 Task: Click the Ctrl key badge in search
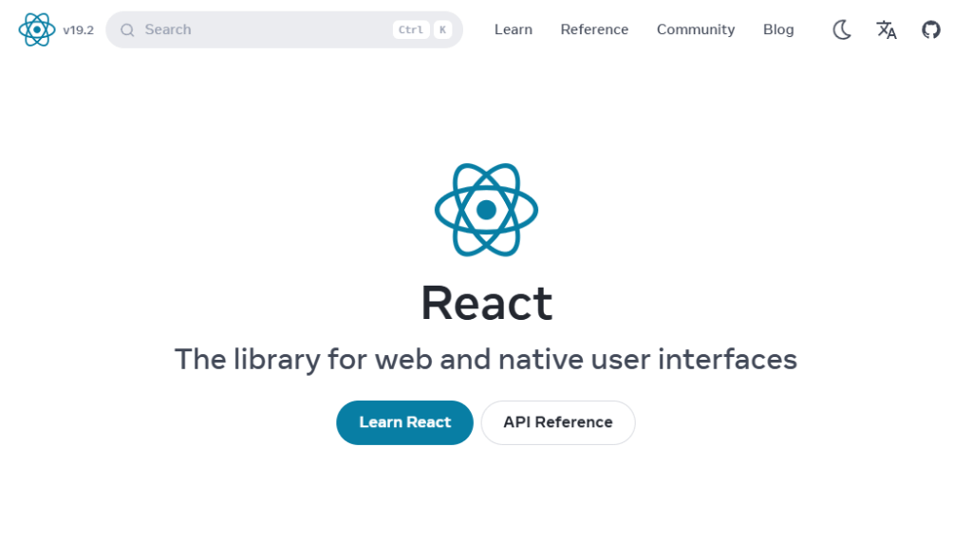point(410,29)
